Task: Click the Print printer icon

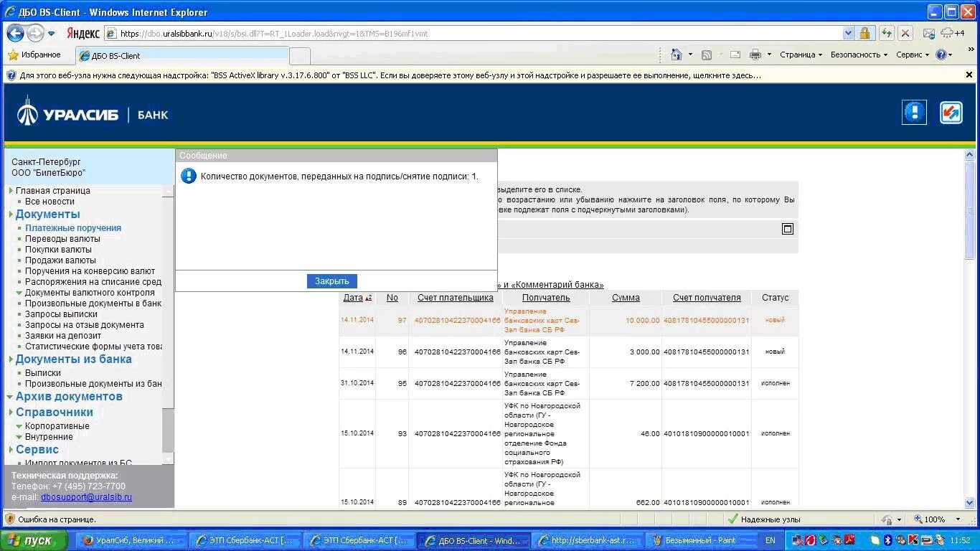Action: [755, 55]
